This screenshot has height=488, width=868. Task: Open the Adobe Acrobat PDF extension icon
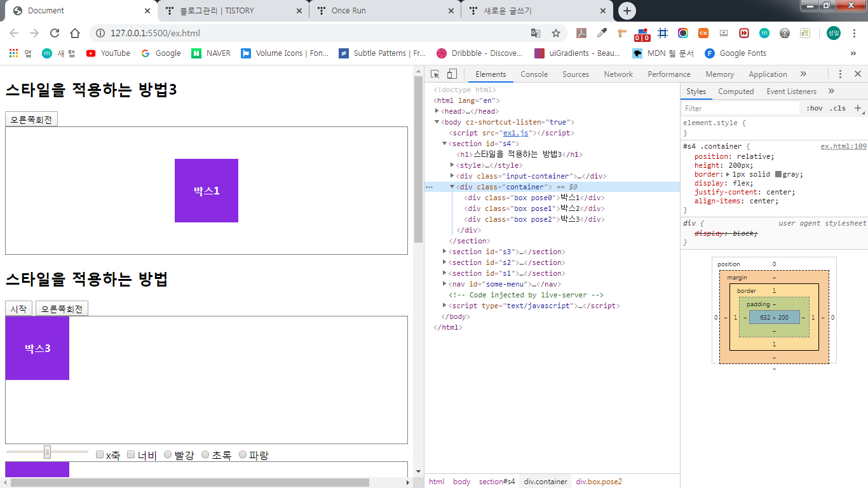[581, 33]
